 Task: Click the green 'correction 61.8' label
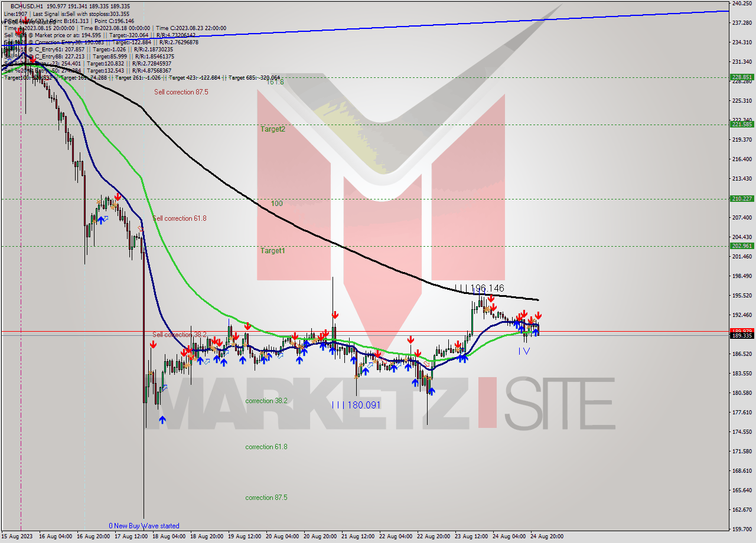point(266,447)
